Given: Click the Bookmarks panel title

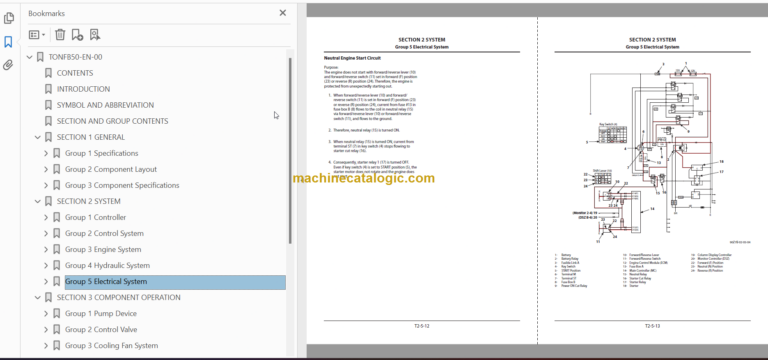Looking at the screenshot, I should point(47,13).
